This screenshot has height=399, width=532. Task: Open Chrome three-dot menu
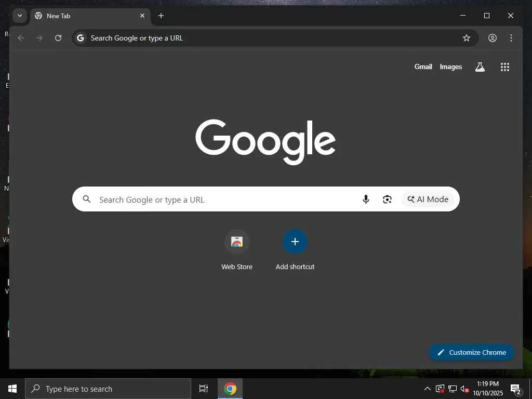click(511, 38)
